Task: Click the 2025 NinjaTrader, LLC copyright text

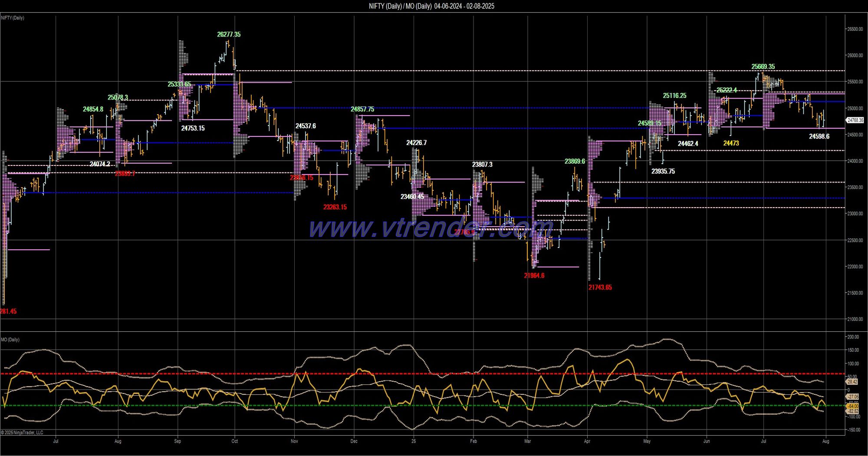Action: [22, 433]
